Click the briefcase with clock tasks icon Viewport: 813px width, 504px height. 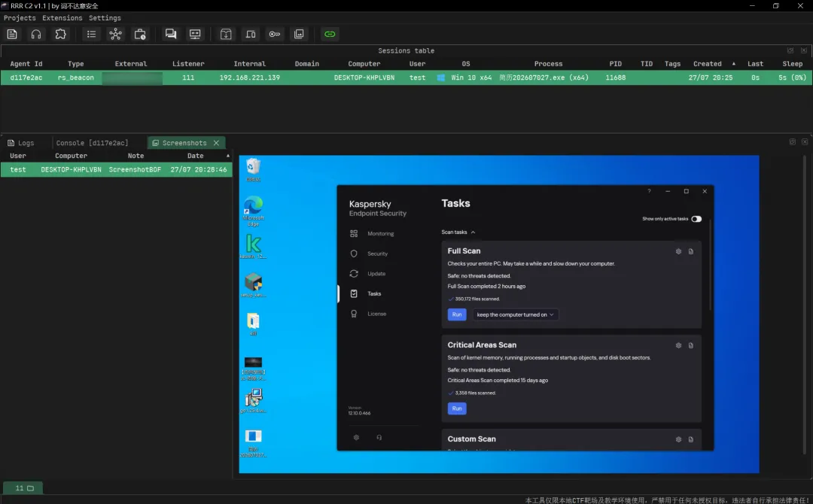(x=140, y=34)
